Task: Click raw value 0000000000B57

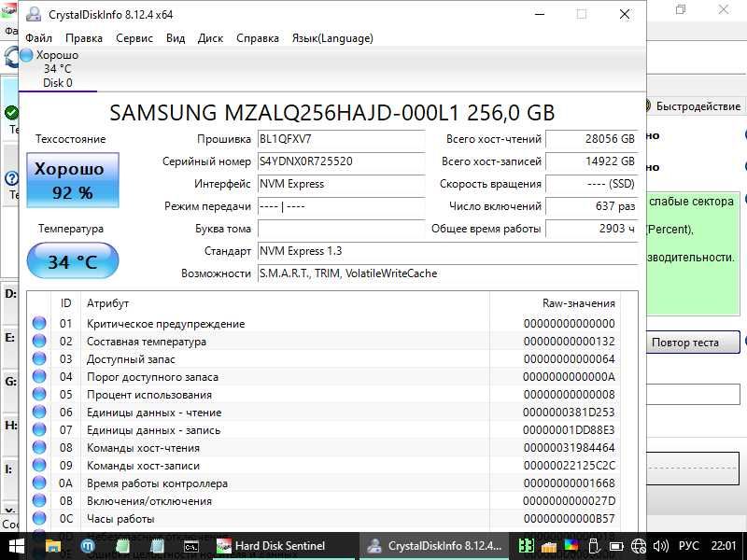Action: pyautogui.click(x=570, y=519)
